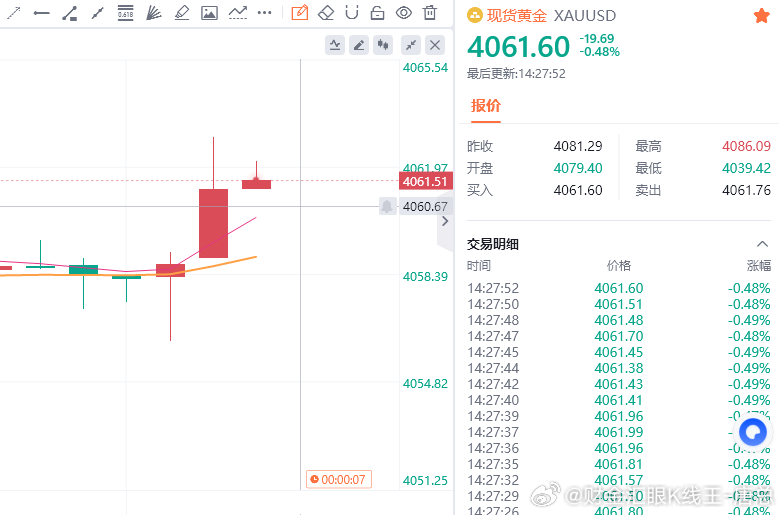The width and height of the screenshot is (783, 515).
Task: Select the angled line with label tool
Action: coord(69,13)
